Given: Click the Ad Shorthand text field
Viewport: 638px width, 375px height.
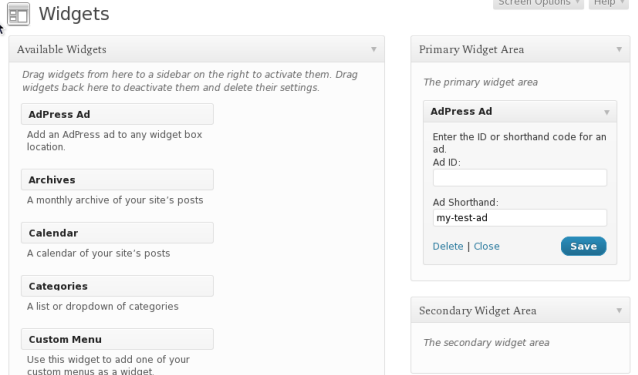Looking at the screenshot, I should click(520, 218).
